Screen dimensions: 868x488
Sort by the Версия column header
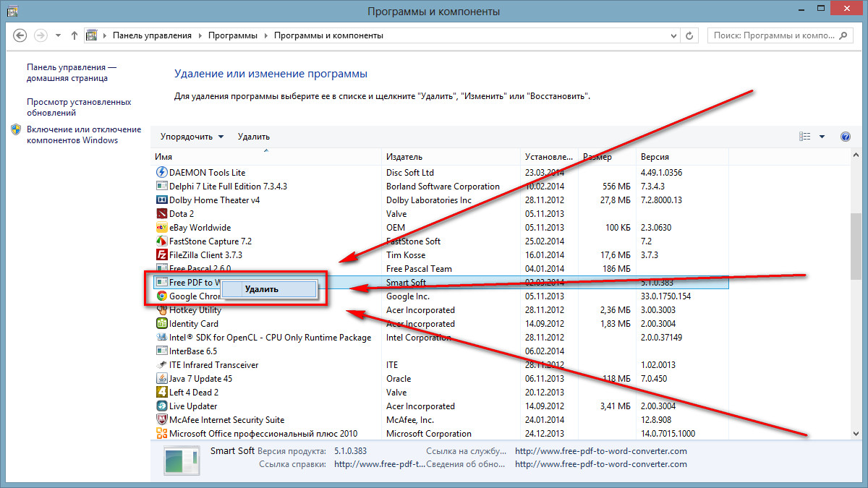pos(682,157)
